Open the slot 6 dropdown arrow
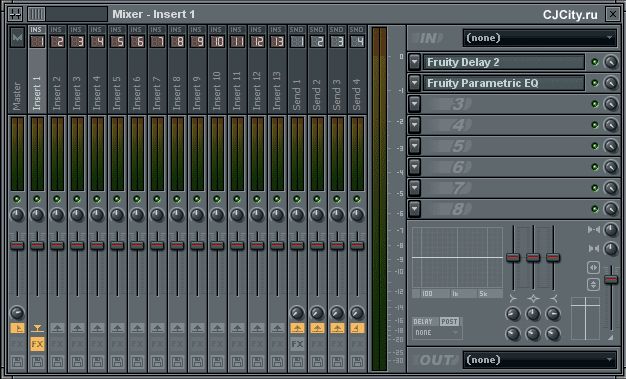The image size is (626, 379). pyautogui.click(x=414, y=167)
